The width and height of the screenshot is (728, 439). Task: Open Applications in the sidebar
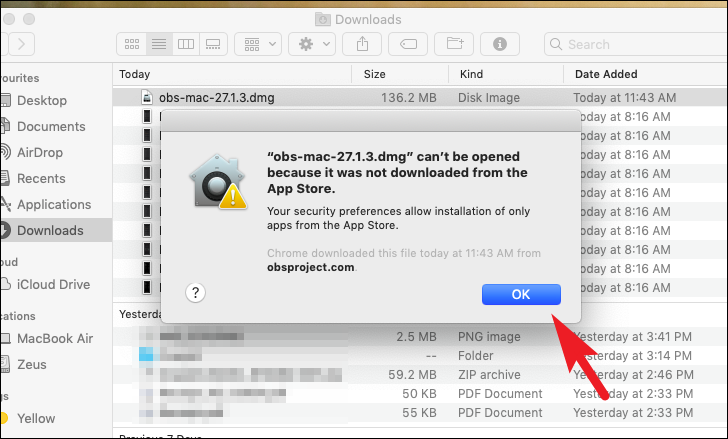(54, 204)
